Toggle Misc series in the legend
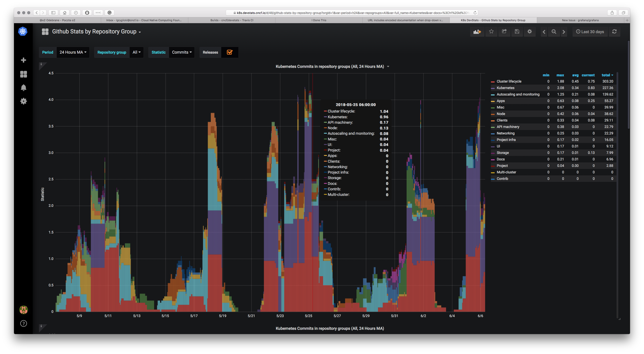The width and height of the screenshot is (644, 354). [x=500, y=108]
